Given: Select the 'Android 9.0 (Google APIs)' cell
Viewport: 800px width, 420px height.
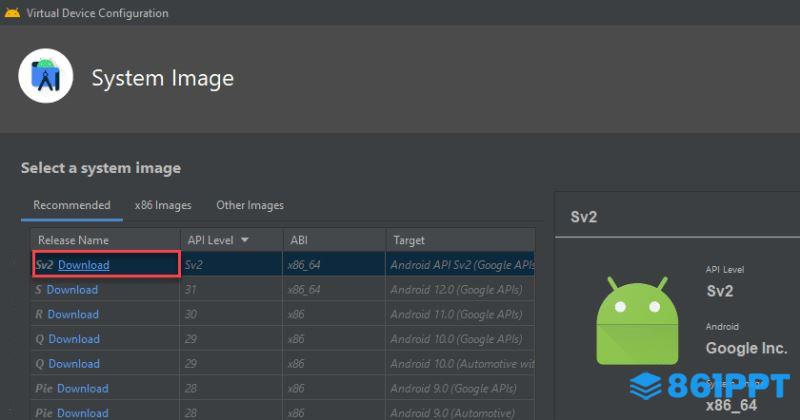Looking at the screenshot, I should click(x=460, y=388).
